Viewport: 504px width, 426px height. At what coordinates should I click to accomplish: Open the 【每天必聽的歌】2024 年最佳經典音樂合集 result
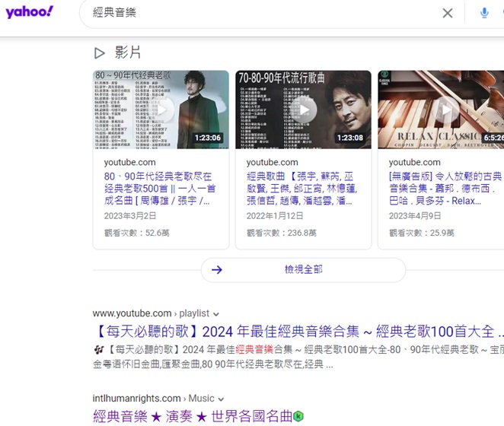[299, 332]
